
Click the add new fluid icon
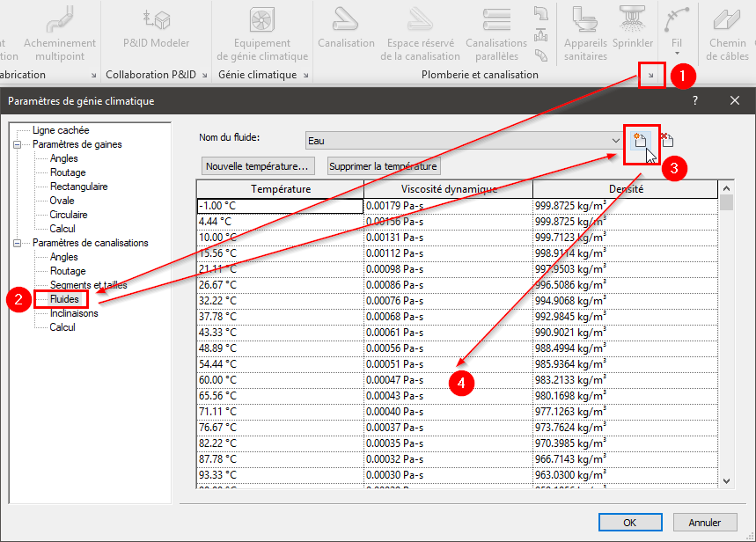point(640,140)
